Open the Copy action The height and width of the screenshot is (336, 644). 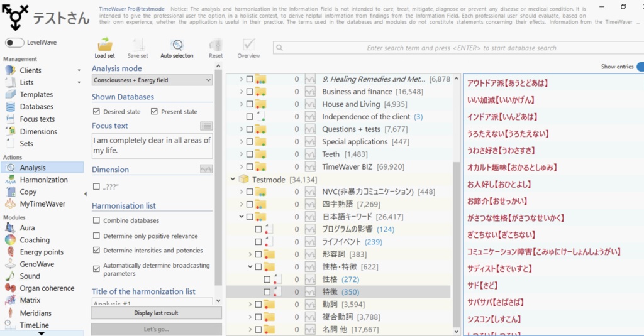(28, 192)
